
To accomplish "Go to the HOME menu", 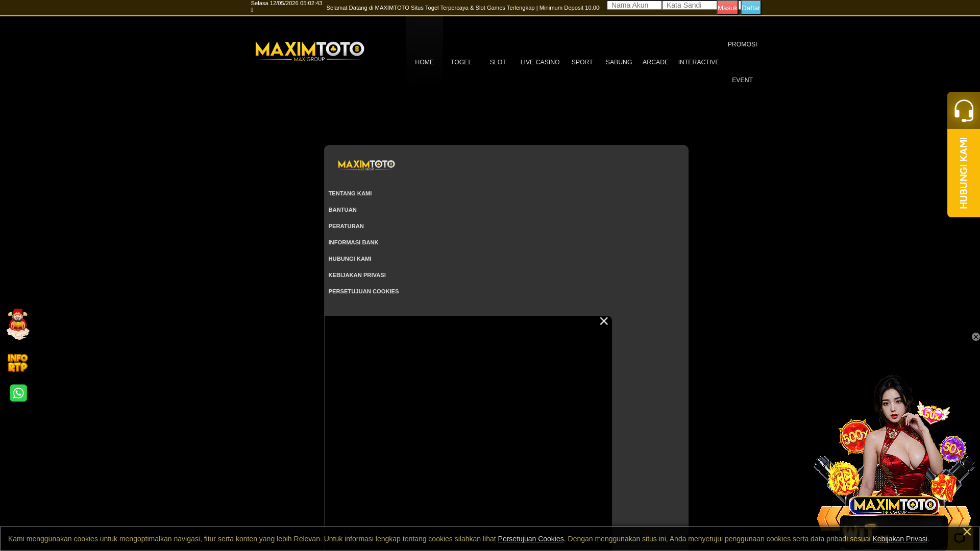I will point(424,62).
